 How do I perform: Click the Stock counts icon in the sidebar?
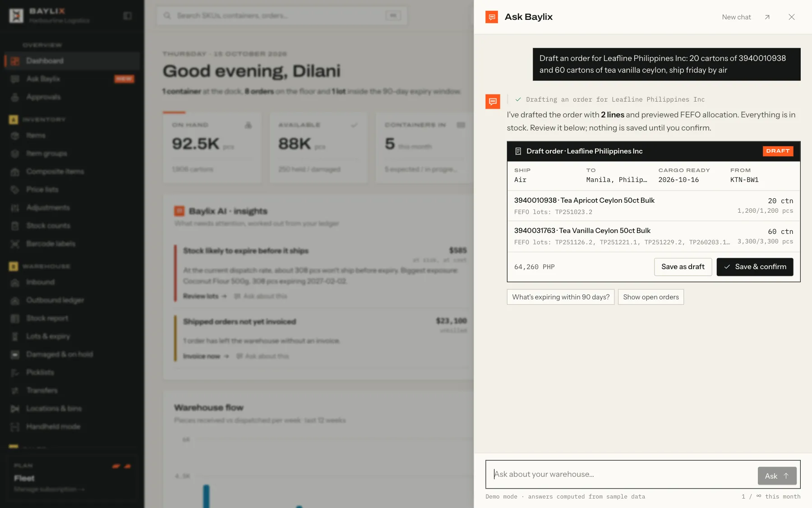15,226
